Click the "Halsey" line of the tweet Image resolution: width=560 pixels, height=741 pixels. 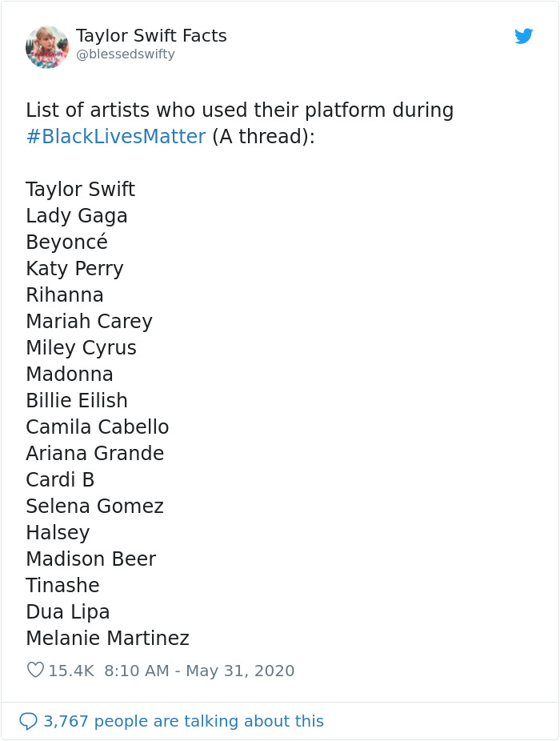58,533
